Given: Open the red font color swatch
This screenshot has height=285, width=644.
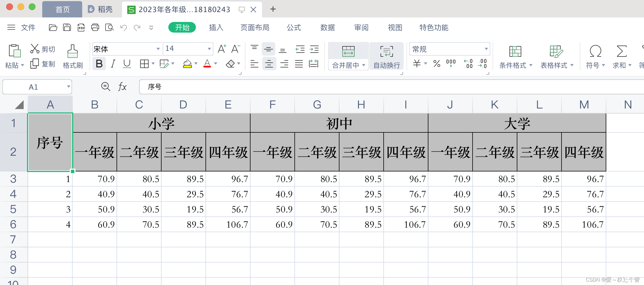Looking at the screenshot, I should point(207,64).
